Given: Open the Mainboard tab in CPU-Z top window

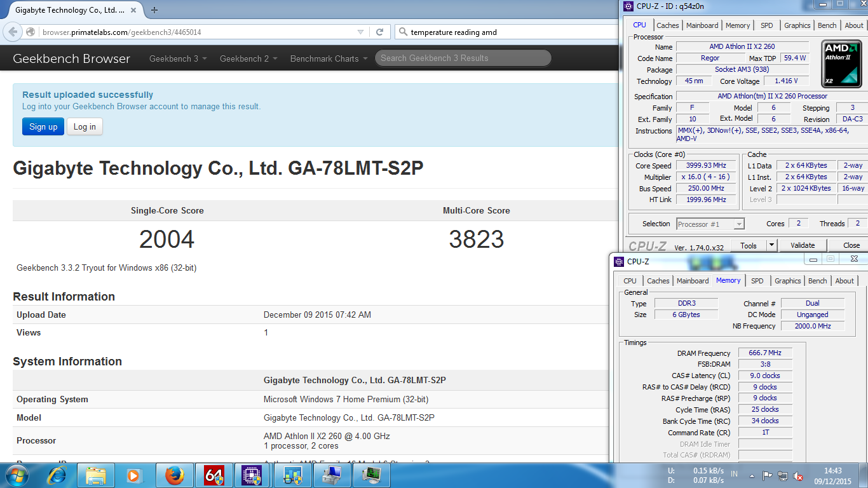Looking at the screenshot, I should click(702, 25).
